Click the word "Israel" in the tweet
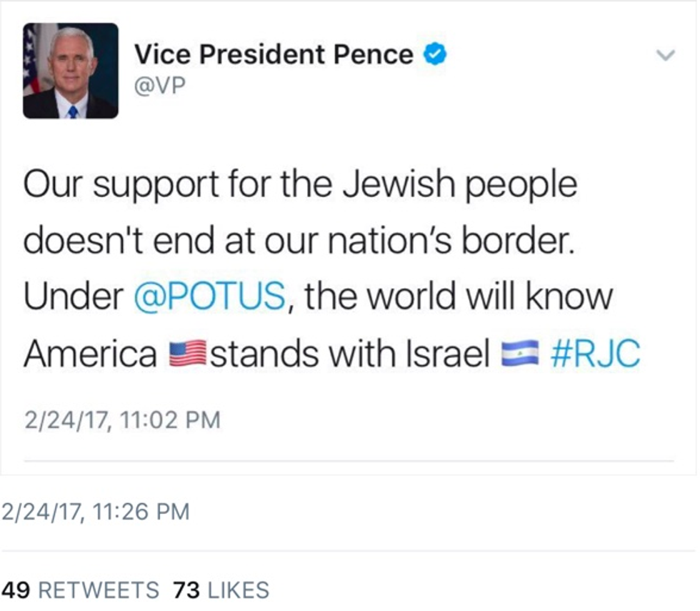 pos(446,354)
